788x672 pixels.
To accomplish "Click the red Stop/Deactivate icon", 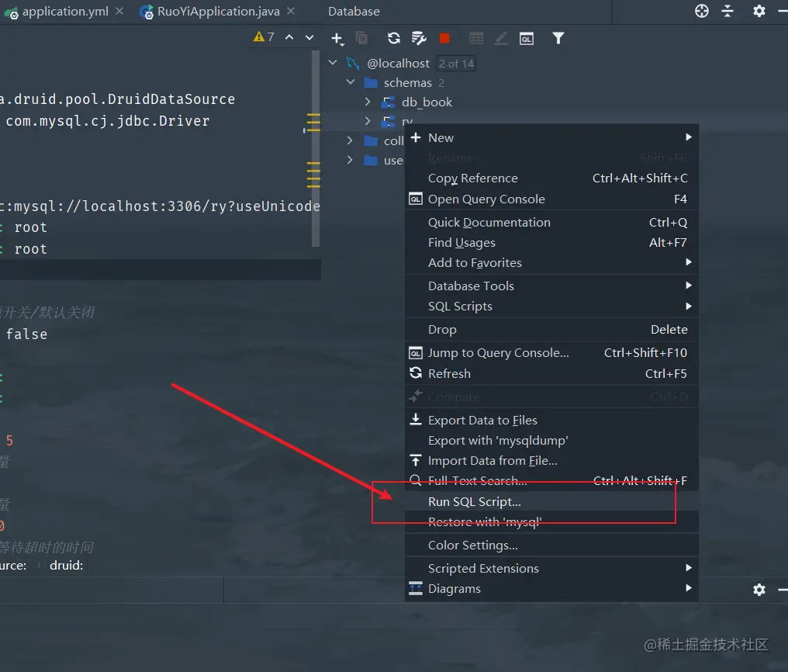I will [x=444, y=38].
